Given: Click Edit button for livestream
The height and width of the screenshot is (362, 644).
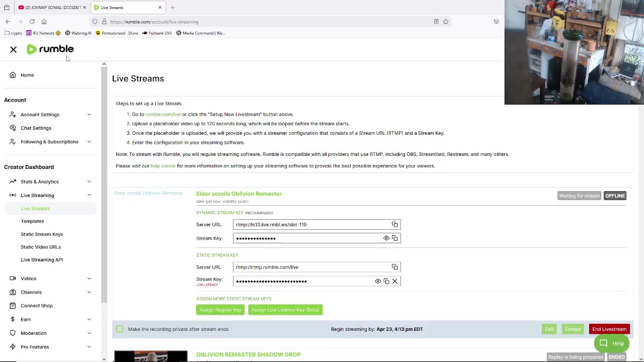Looking at the screenshot, I should (x=549, y=329).
